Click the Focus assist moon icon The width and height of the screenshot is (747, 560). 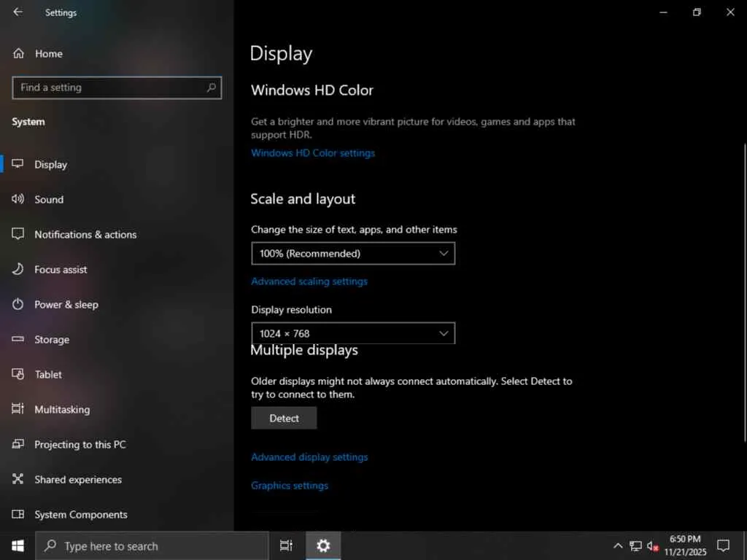18,269
